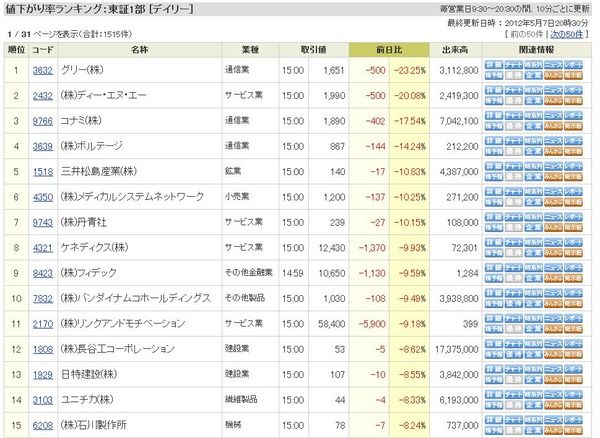Select the -23.25% cell for グリー
600x438 pixels.
point(409,70)
